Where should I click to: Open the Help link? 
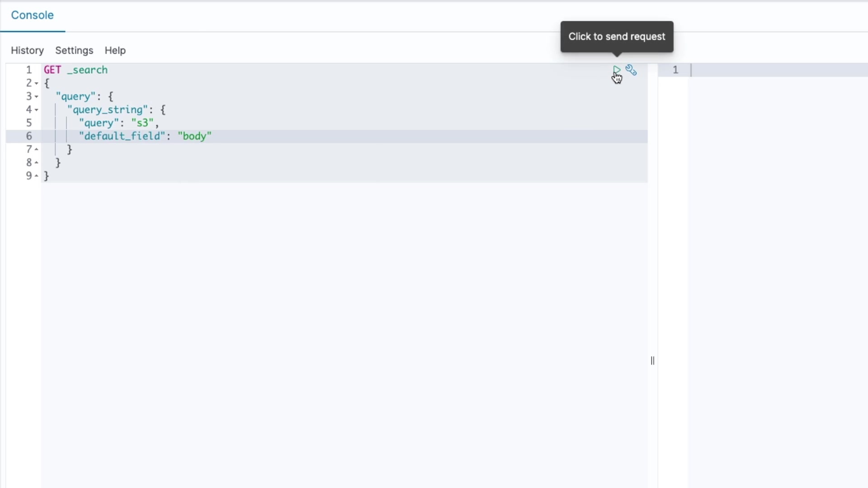pyautogui.click(x=115, y=51)
